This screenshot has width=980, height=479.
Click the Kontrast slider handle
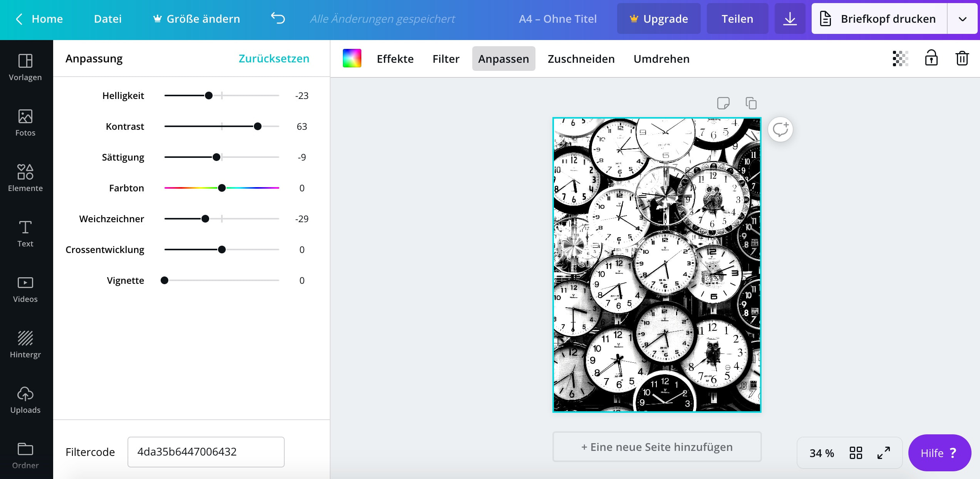coord(258,126)
